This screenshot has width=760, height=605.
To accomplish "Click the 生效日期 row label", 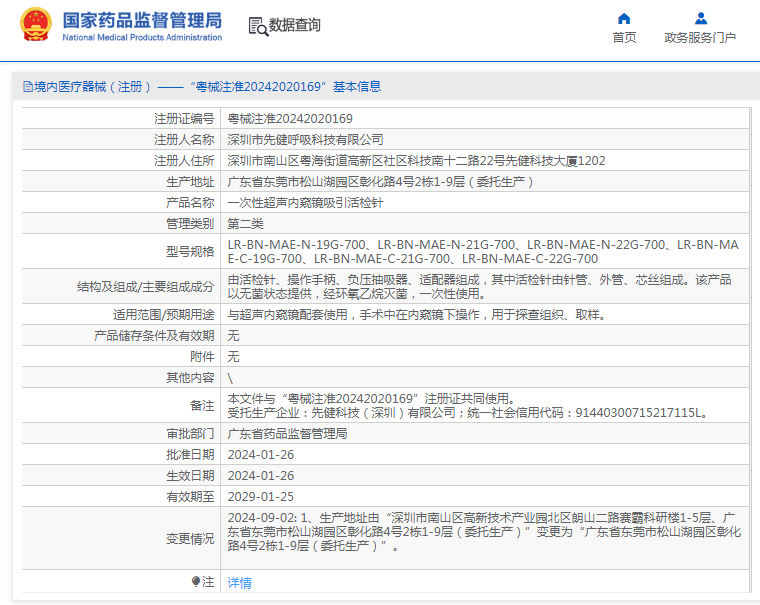I will pos(190,476).
